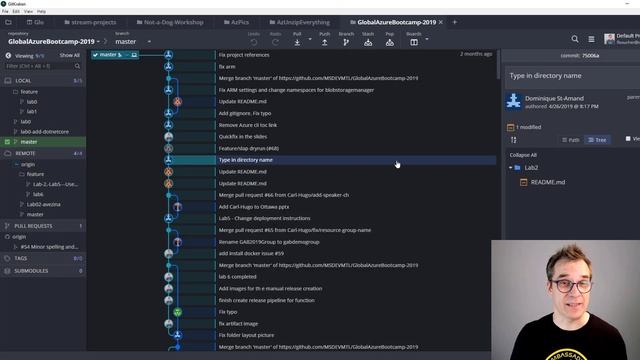Switch to the stream-projects tab
Screen dimensions: 640x360
pos(90,22)
